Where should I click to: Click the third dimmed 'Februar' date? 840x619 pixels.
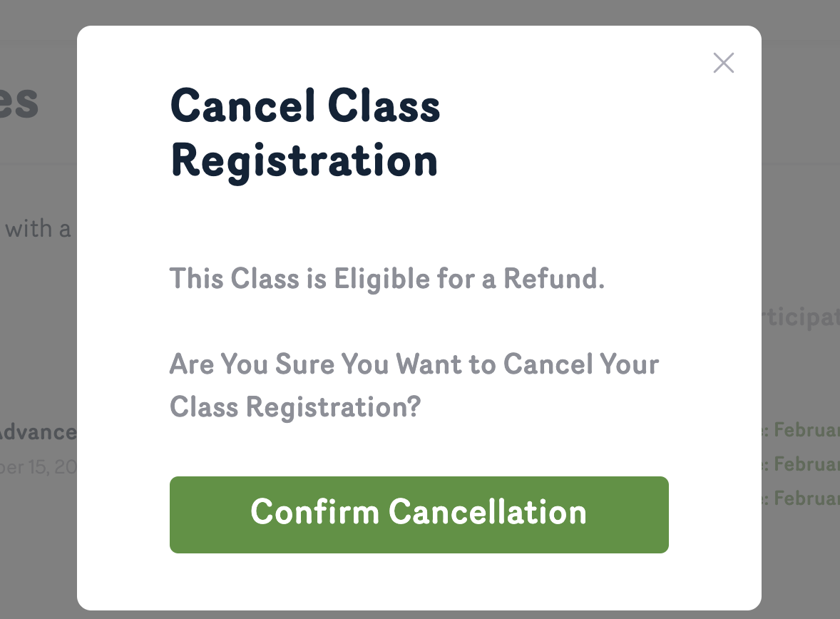point(806,498)
